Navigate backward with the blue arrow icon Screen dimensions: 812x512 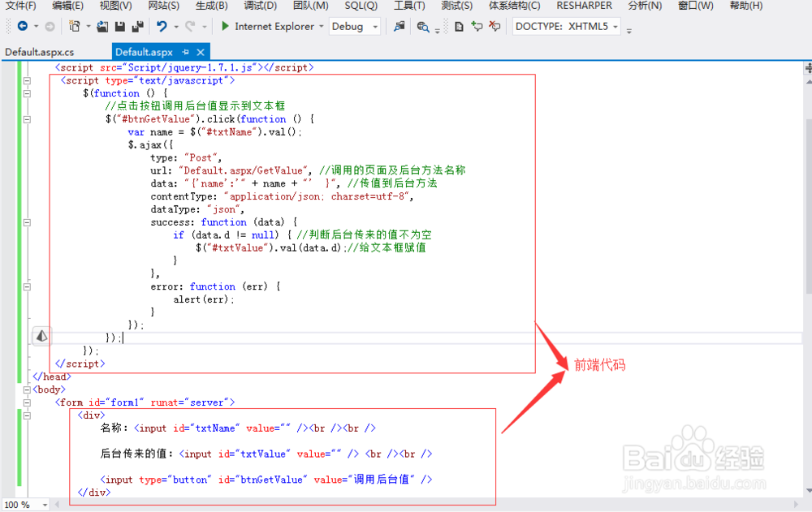click(x=22, y=26)
